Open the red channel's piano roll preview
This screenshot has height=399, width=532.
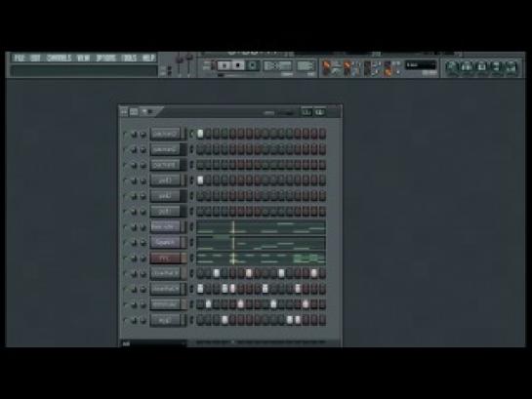(261, 259)
